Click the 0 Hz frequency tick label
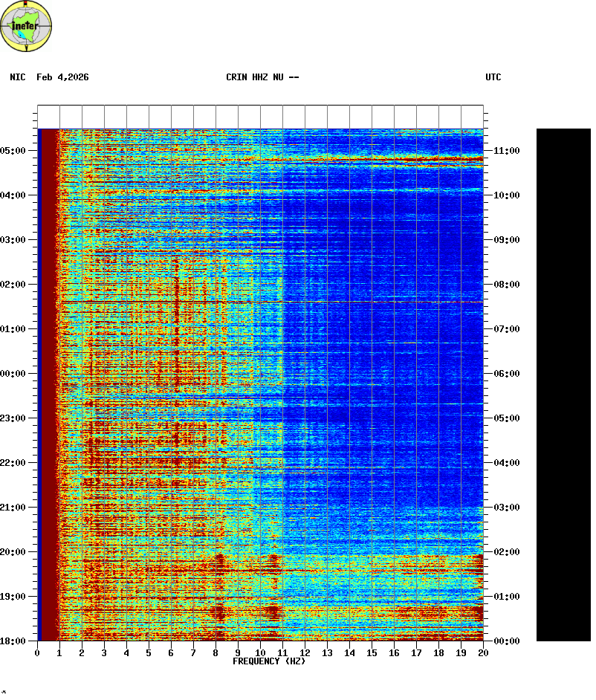The image size is (596, 700). pos(37,653)
